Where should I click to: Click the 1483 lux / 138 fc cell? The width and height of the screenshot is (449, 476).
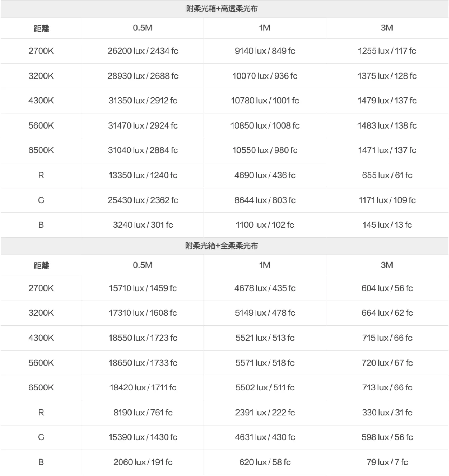[387, 126]
